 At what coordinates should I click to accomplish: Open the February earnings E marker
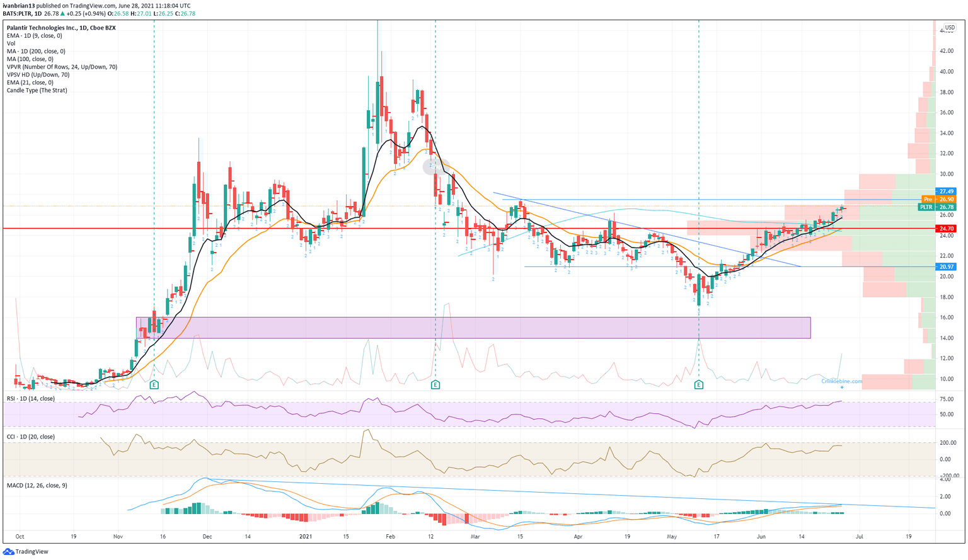pyautogui.click(x=435, y=384)
